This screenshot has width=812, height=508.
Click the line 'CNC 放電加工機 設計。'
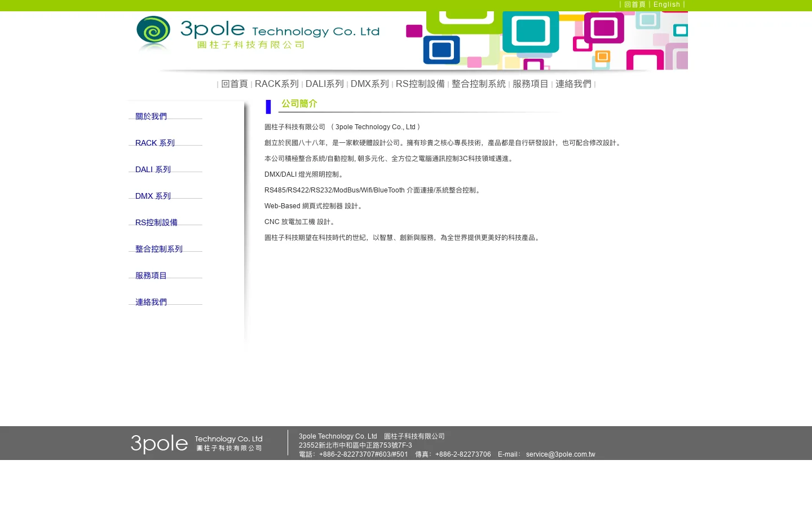tap(301, 222)
